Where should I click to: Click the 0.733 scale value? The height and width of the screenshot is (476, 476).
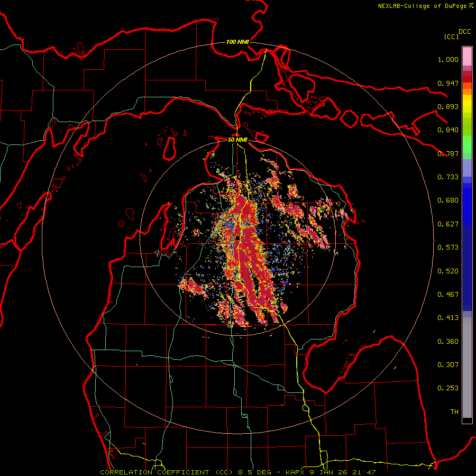point(448,177)
